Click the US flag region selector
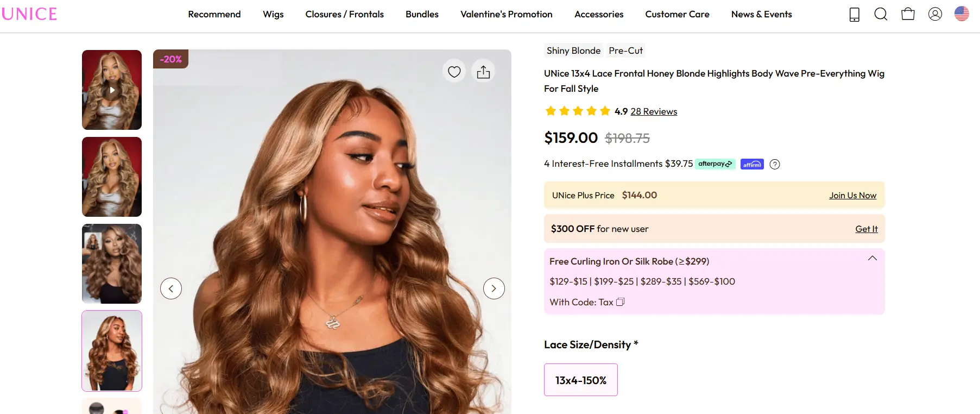Viewport: 980px width, 414px height. click(962, 14)
